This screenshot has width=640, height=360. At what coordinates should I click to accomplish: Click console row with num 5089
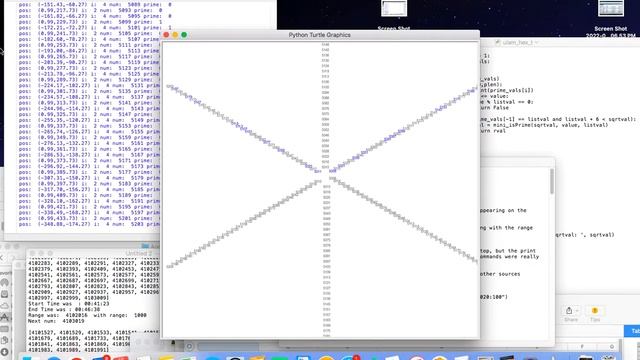(95, 5)
